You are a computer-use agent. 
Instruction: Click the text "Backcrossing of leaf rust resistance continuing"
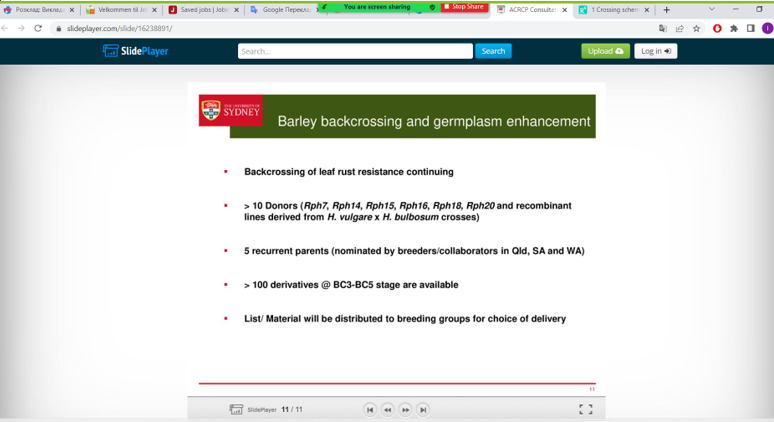pyautogui.click(x=348, y=172)
